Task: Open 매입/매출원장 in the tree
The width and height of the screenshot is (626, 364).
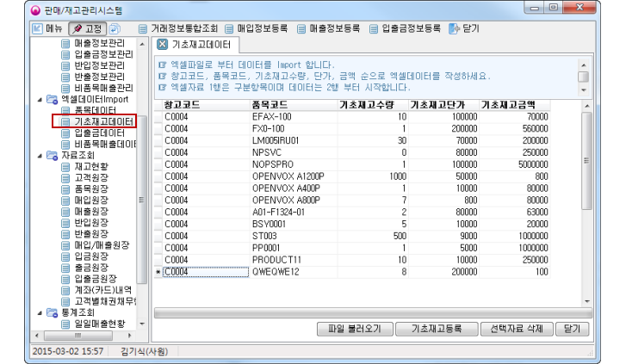Action: (102, 245)
